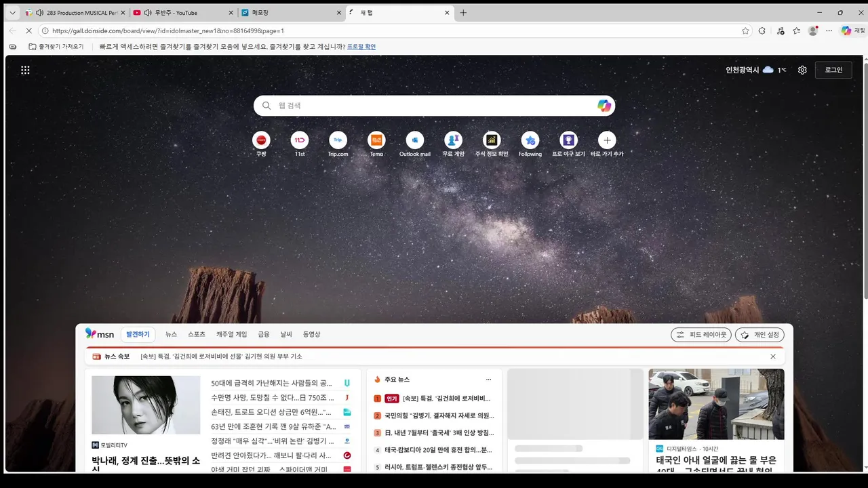This screenshot has height=488, width=868.
Task: Select the 스포츠 feed tab
Action: 197,334
